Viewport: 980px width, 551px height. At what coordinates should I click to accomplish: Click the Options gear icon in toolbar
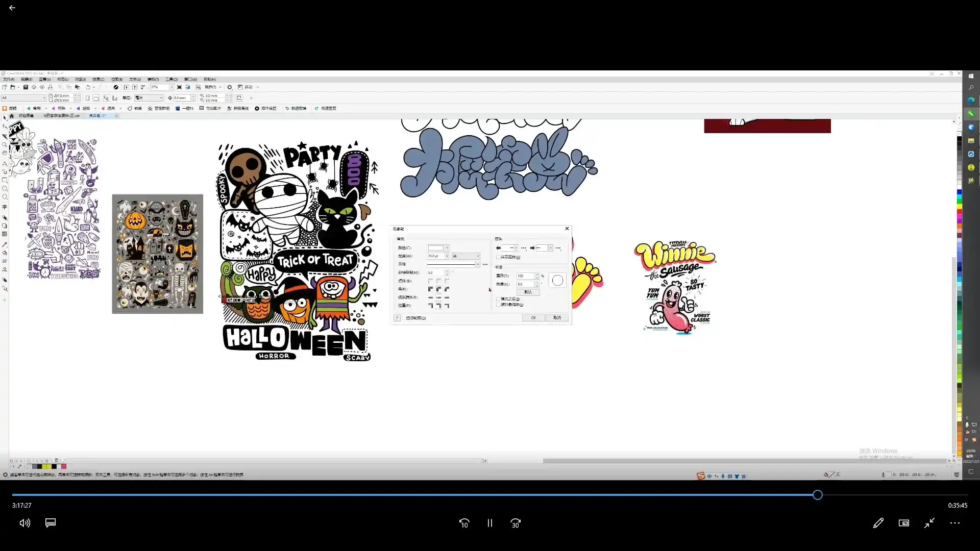pyautogui.click(x=230, y=87)
